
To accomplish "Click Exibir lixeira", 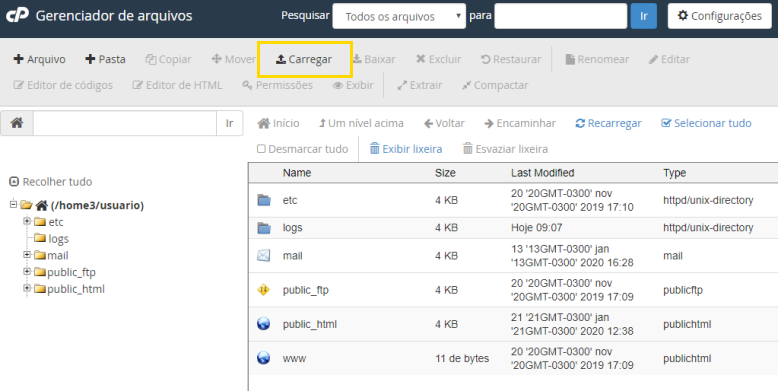I will [x=406, y=149].
